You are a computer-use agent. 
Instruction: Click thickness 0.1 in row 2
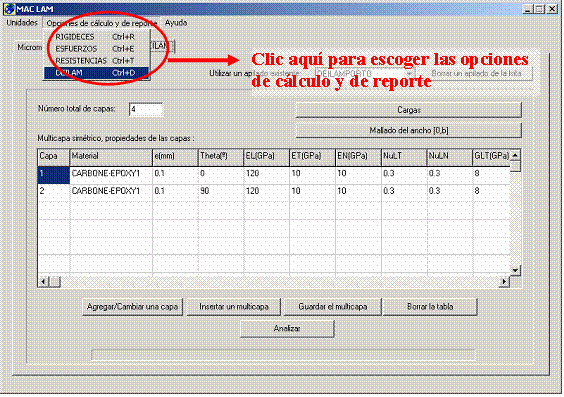click(175, 192)
